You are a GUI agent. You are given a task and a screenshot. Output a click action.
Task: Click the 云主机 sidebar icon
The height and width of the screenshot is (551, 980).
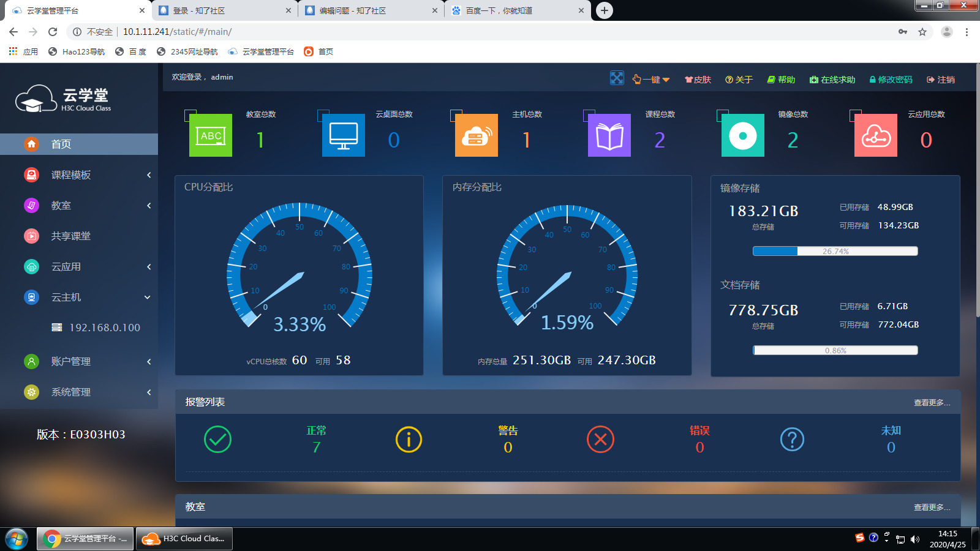pyautogui.click(x=31, y=297)
